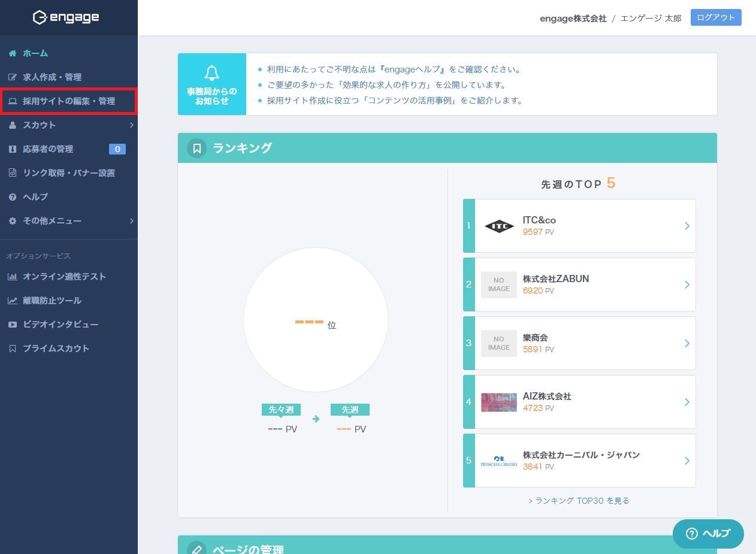Open 求人作成・管理 in the sidebar

pyautogui.click(x=69, y=77)
